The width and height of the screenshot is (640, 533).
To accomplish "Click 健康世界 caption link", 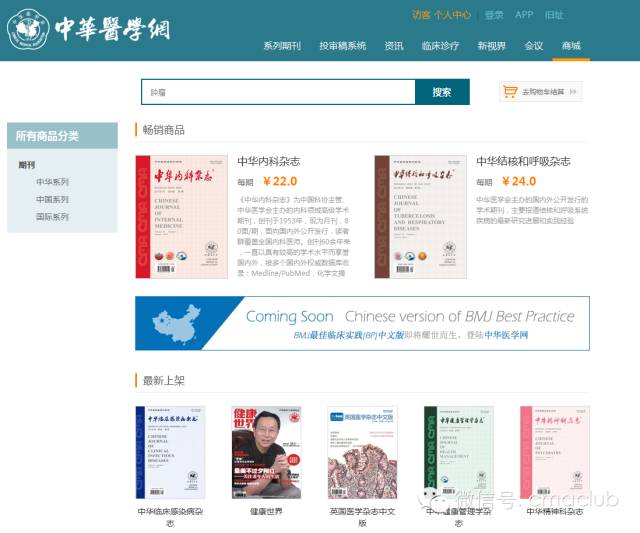I will [267, 511].
